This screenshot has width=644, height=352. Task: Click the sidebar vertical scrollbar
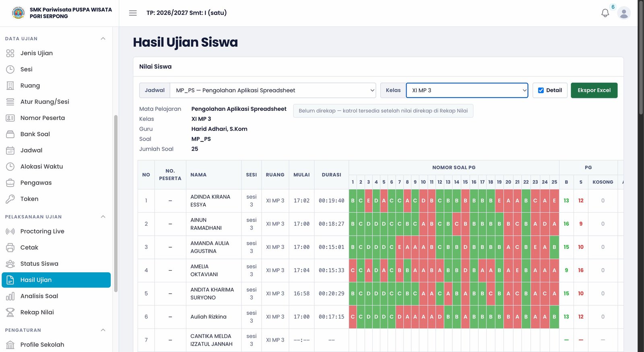[x=116, y=203]
